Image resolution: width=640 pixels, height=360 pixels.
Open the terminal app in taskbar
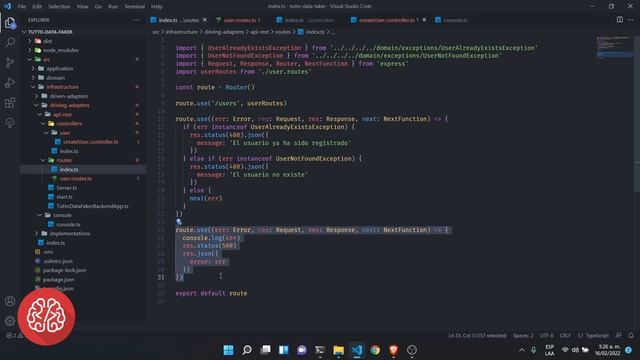tap(320, 350)
